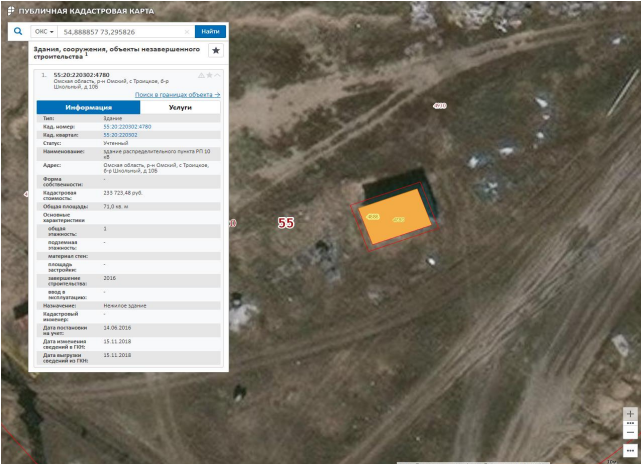Click the coordinates search input field
This screenshot has height=465, width=642.
pyautogui.click(x=120, y=32)
